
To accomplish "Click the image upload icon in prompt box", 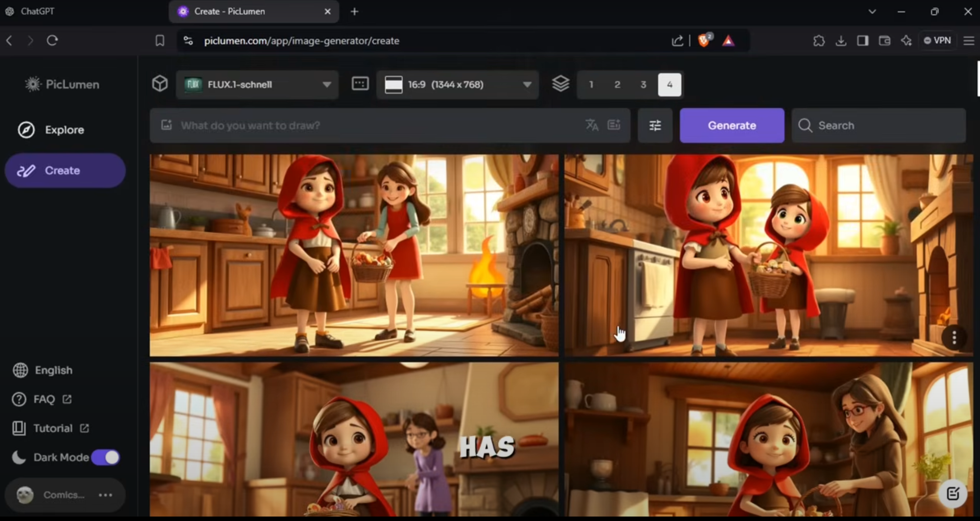I will (167, 125).
